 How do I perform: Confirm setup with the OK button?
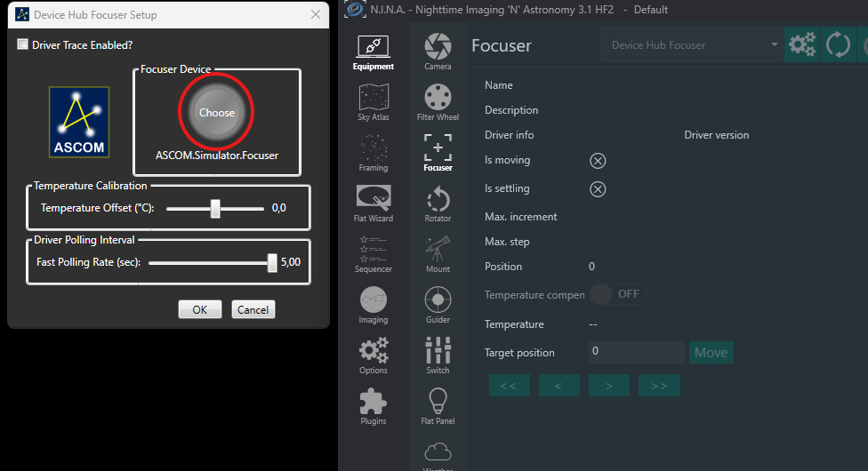point(200,309)
